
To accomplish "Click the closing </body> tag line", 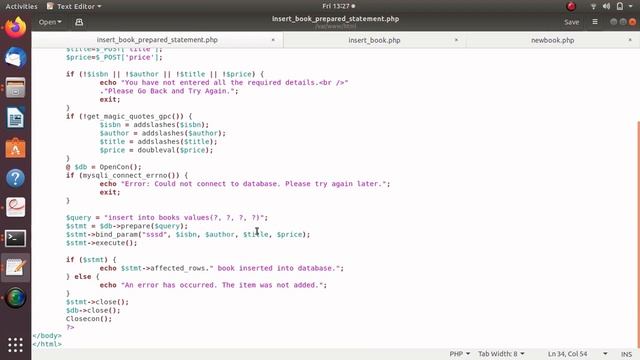I will click(47, 336).
